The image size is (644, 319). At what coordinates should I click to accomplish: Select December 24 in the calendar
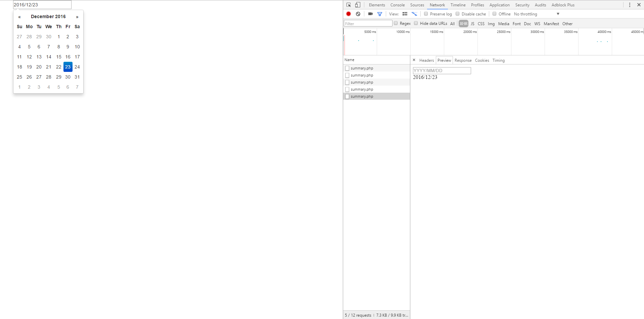(x=77, y=67)
